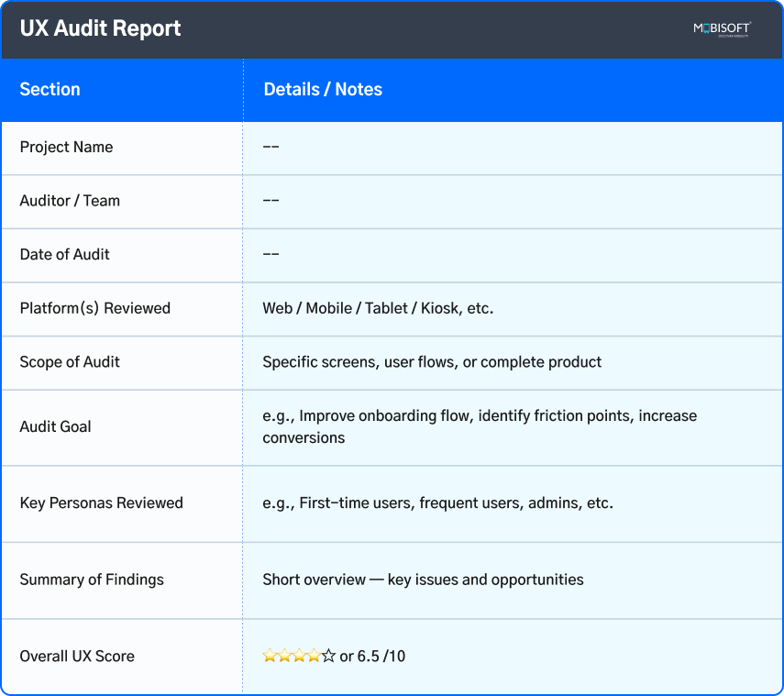Click the 'Auditor / Team' row label
784x696 pixels.
[70, 201]
